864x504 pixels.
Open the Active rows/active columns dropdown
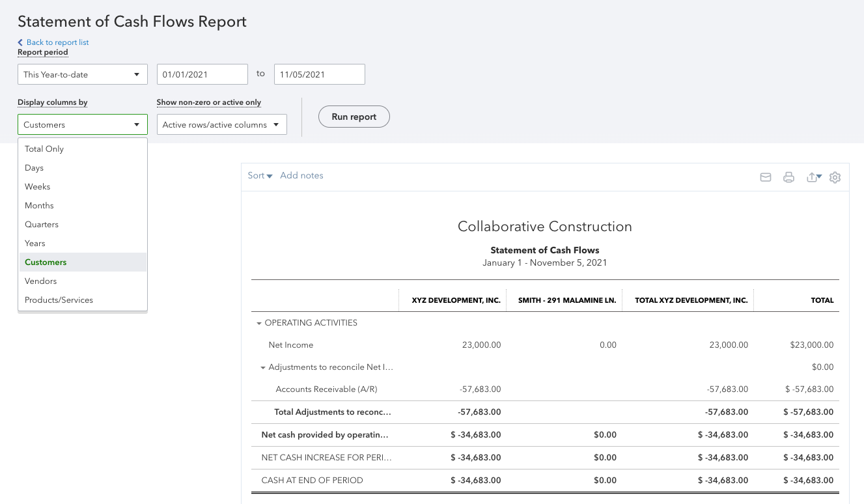[x=222, y=124]
